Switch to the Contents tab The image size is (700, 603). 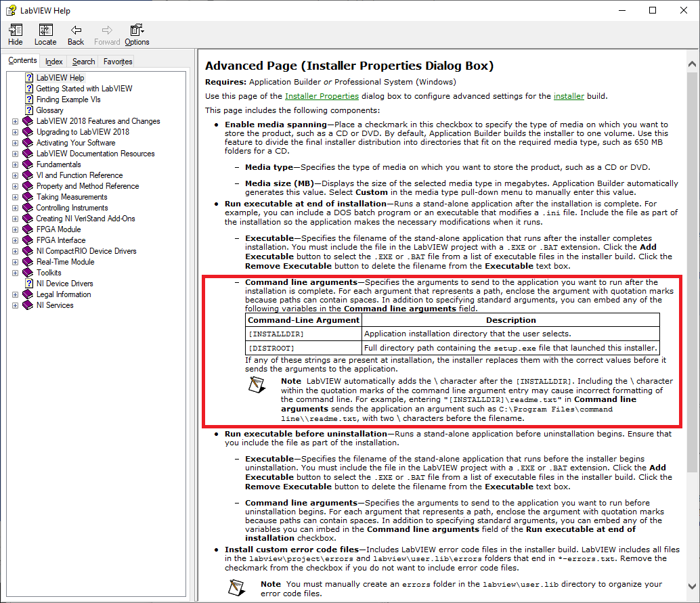click(x=22, y=60)
